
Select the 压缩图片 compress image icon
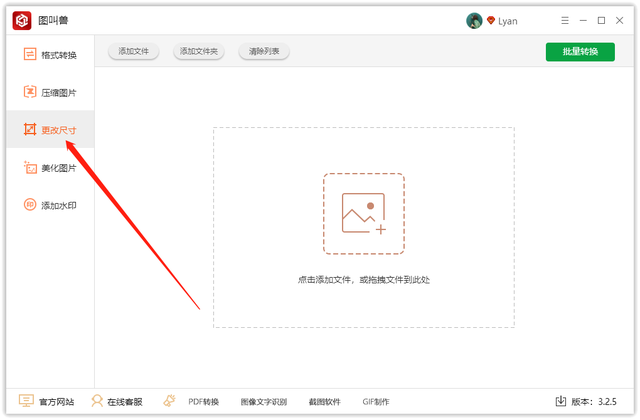tap(30, 92)
